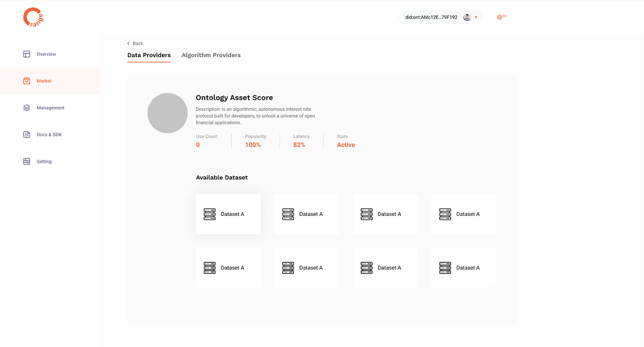Open the Overview grid icon in sidebar
The height and width of the screenshot is (347, 644).
click(27, 54)
